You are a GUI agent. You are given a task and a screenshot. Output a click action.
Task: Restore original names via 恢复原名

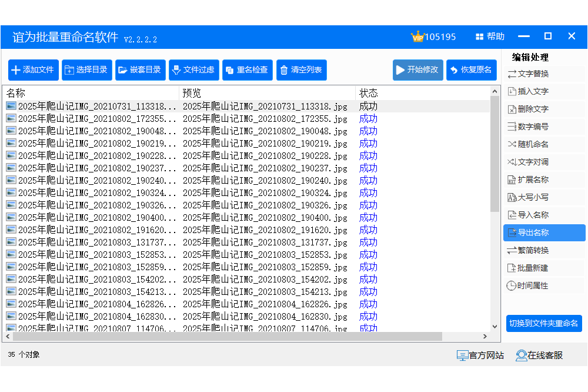click(471, 70)
